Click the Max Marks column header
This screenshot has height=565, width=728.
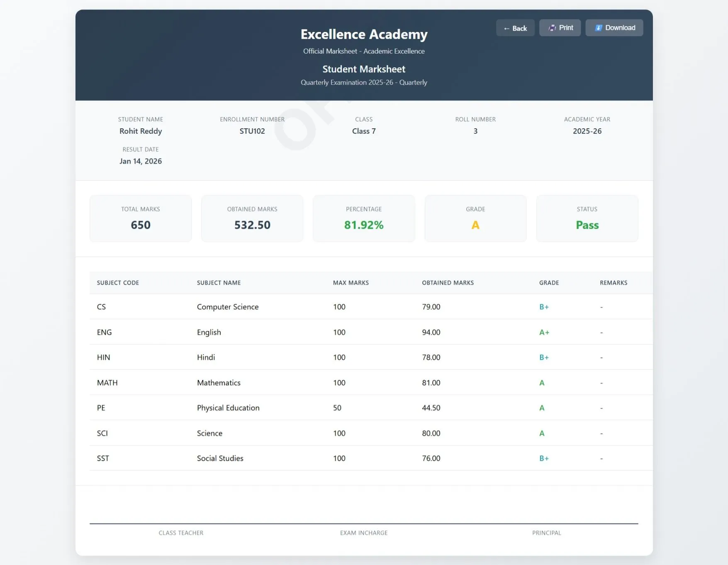point(350,283)
